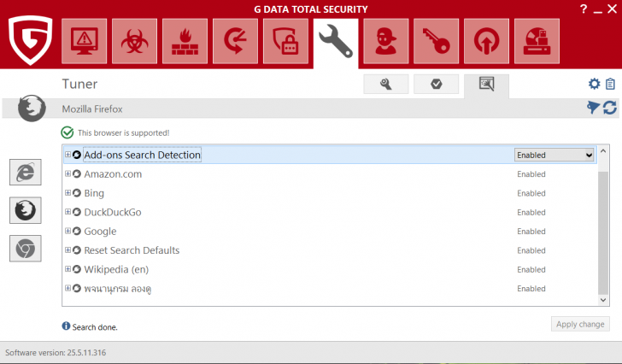Expand the Google entry
This screenshot has width=622, height=364.
pos(67,231)
